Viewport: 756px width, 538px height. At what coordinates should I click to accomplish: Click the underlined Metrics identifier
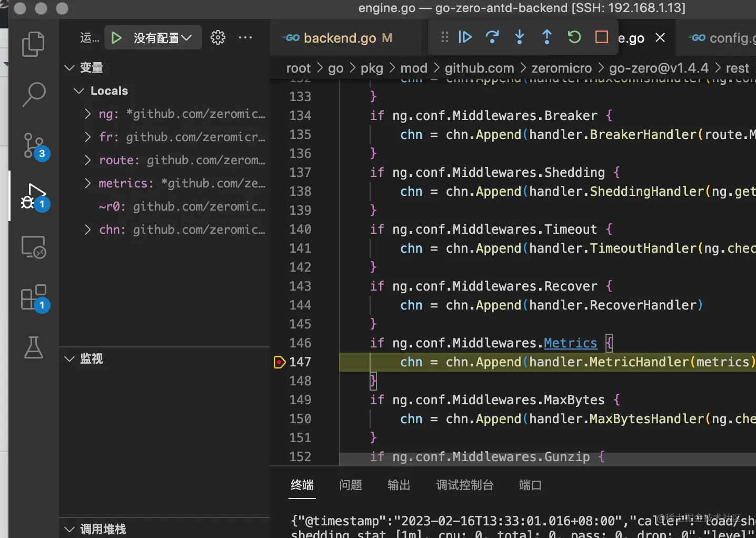click(x=571, y=343)
